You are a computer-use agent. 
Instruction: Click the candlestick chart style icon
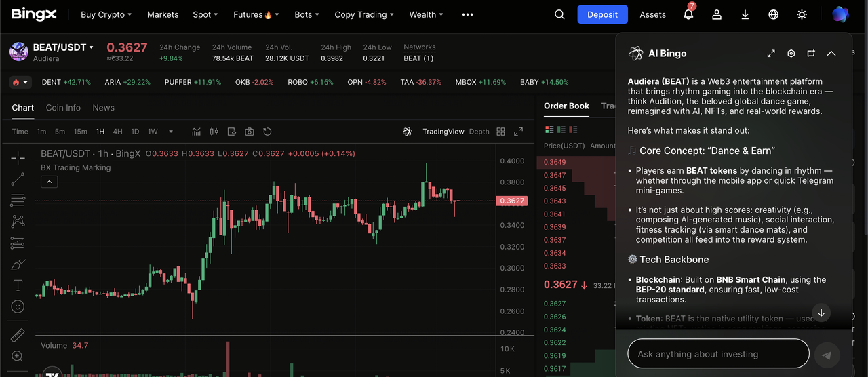214,132
